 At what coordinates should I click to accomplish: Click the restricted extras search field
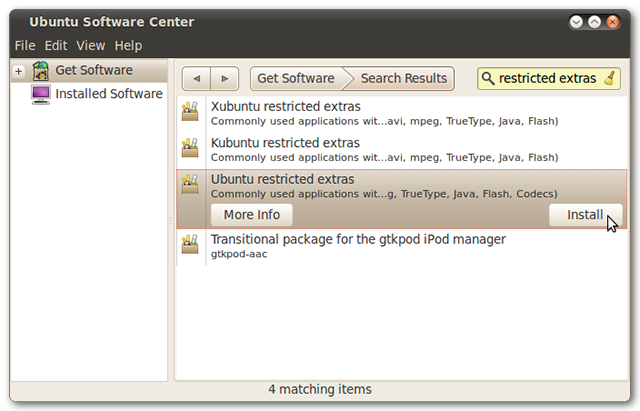(549, 78)
